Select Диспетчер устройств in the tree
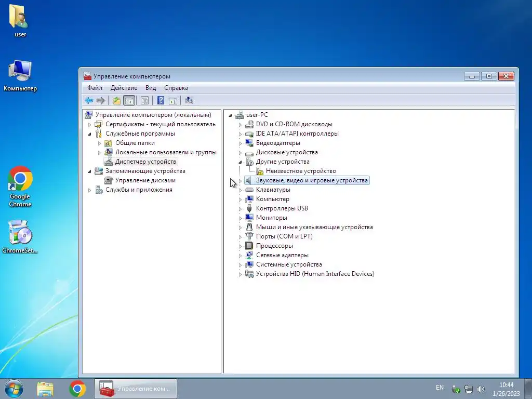 coord(145,162)
